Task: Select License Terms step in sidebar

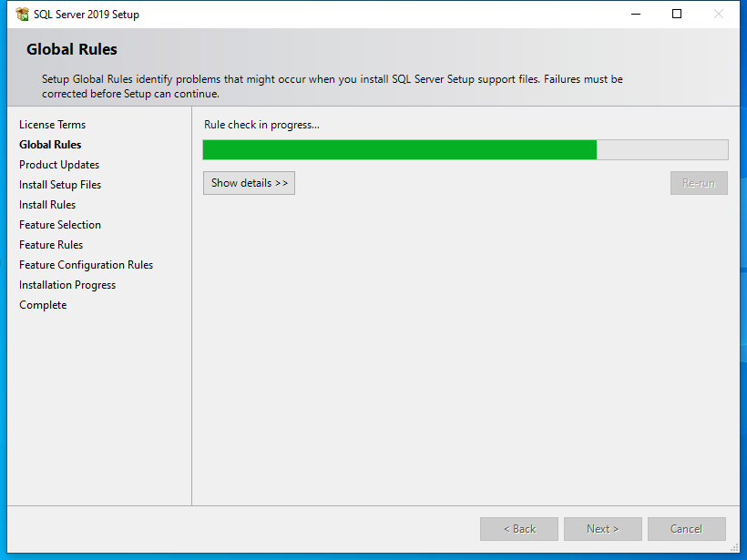Action: point(52,125)
